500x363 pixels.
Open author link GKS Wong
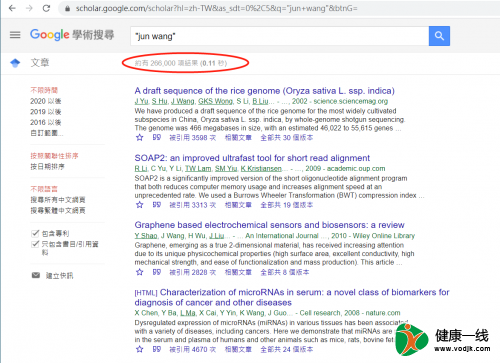point(216,101)
